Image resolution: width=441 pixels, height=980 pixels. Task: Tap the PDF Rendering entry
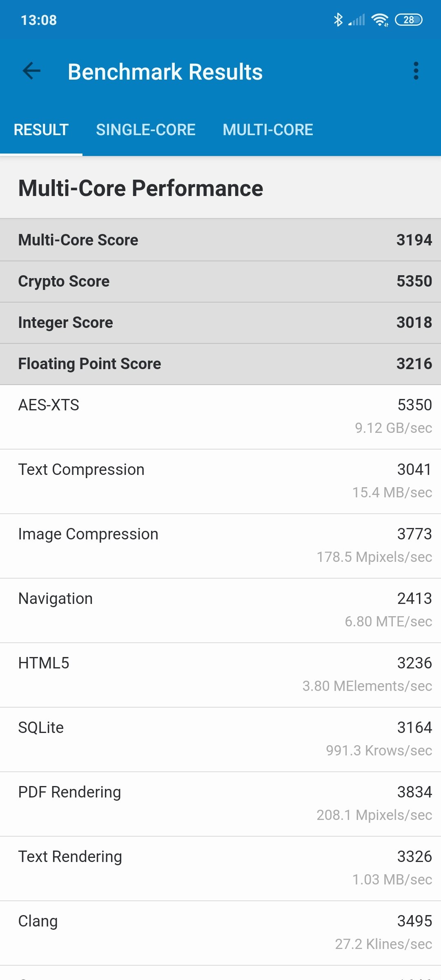(x=220, y=804)
